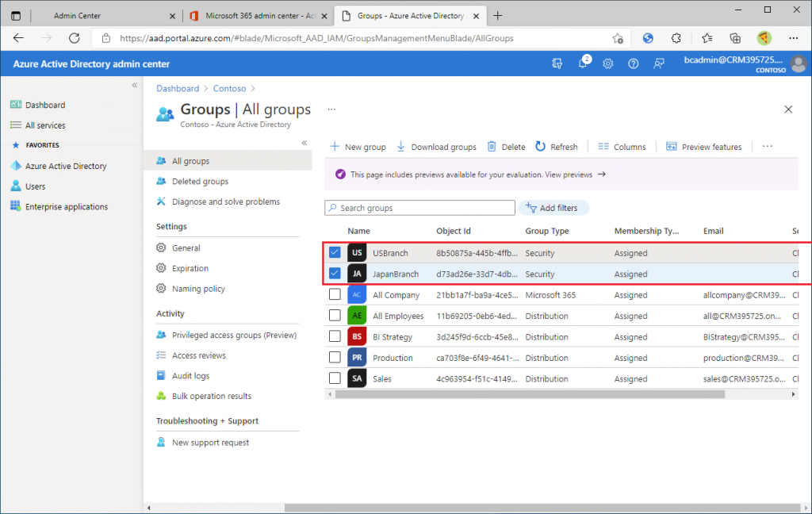Click Contoso breadcrumb link

[x=229, y=88]
